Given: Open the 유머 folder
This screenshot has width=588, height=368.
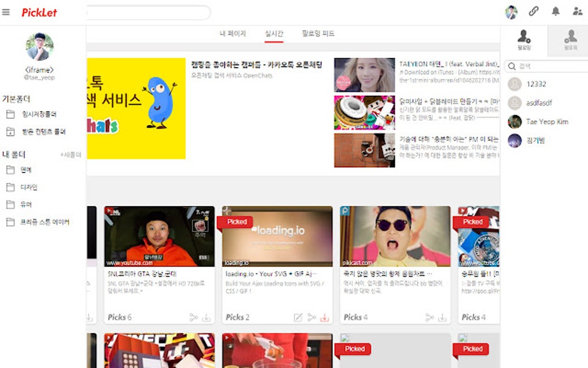Looking at the screenshot, I should point(26,204).
